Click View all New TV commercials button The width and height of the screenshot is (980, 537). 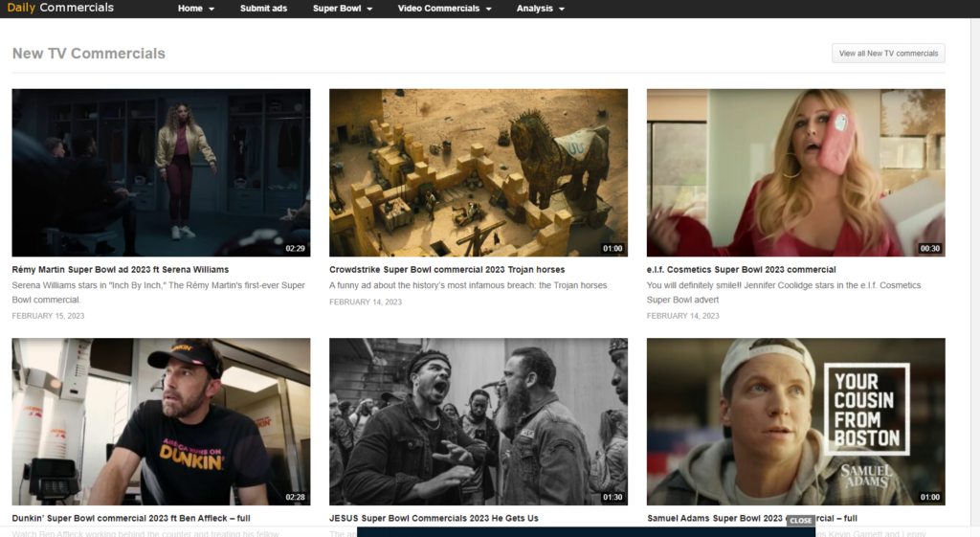(888, 54)
